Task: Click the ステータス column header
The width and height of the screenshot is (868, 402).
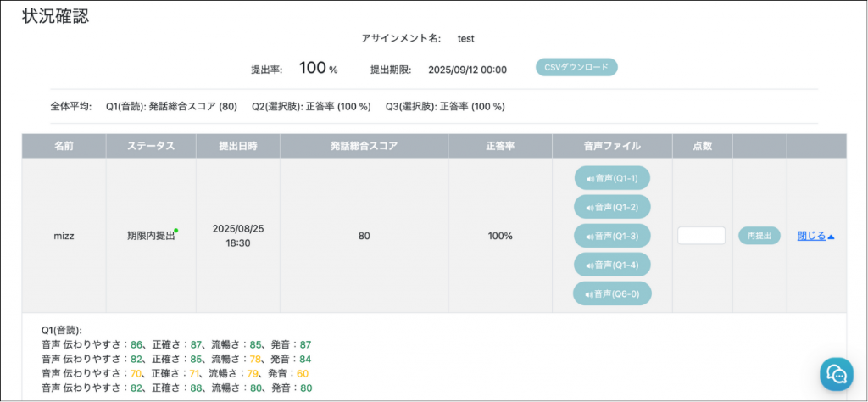Action: click(151, 146)
